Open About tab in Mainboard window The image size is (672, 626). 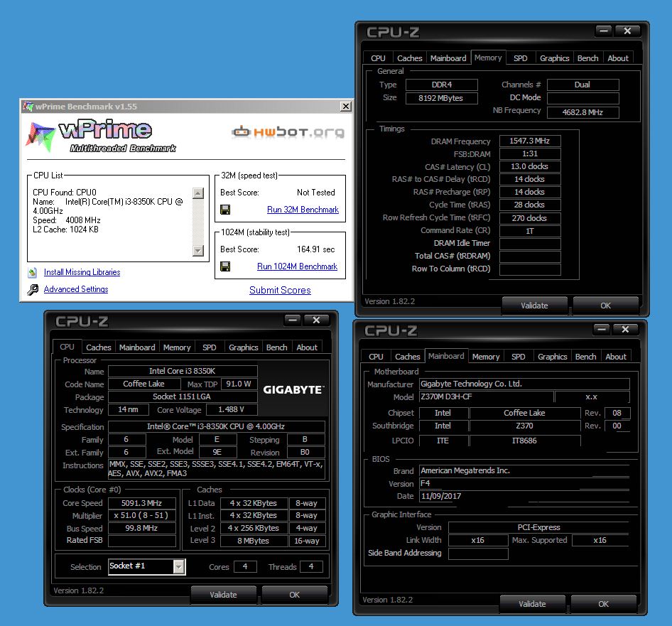[x=616, y=357]
